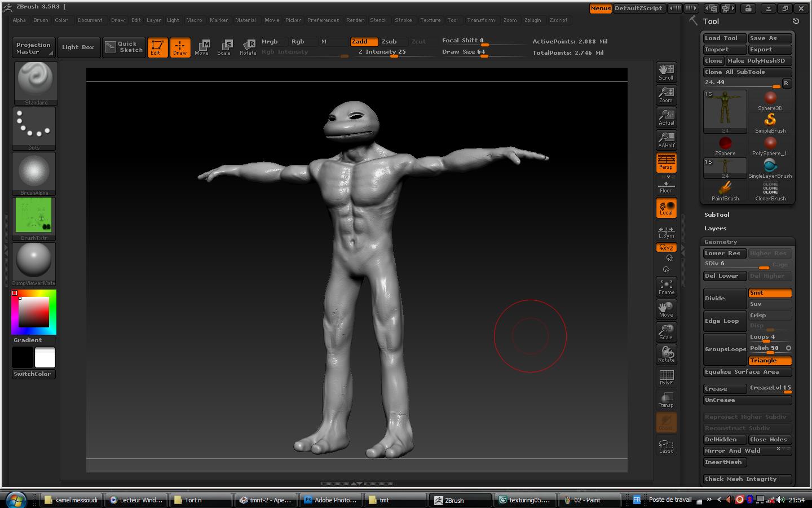Open Projection Master
812x508 pixels.
coord(33,47)
